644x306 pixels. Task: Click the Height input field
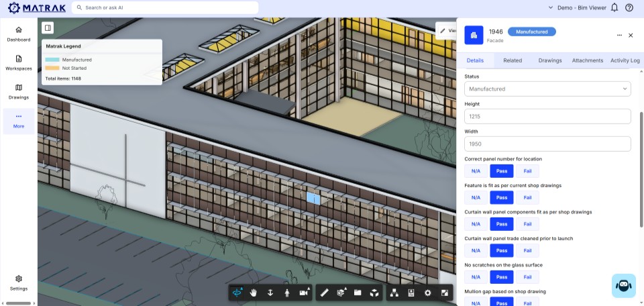click(547, 116)
